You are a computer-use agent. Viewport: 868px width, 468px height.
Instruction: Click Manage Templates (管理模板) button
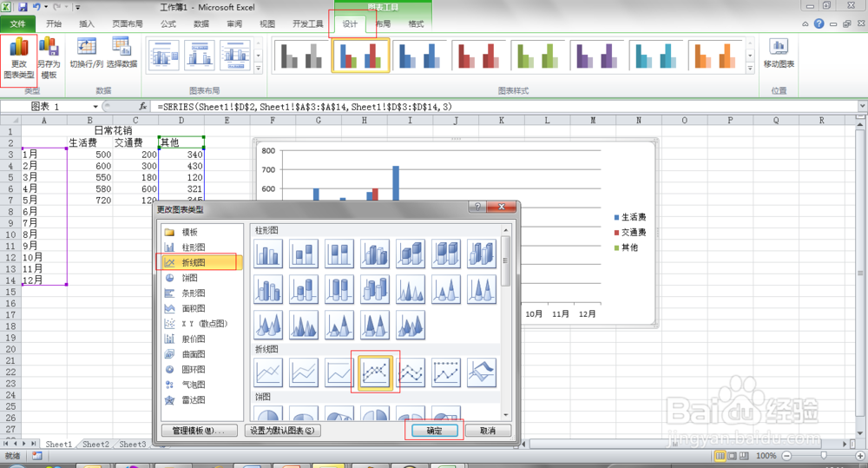click(200, 431)
